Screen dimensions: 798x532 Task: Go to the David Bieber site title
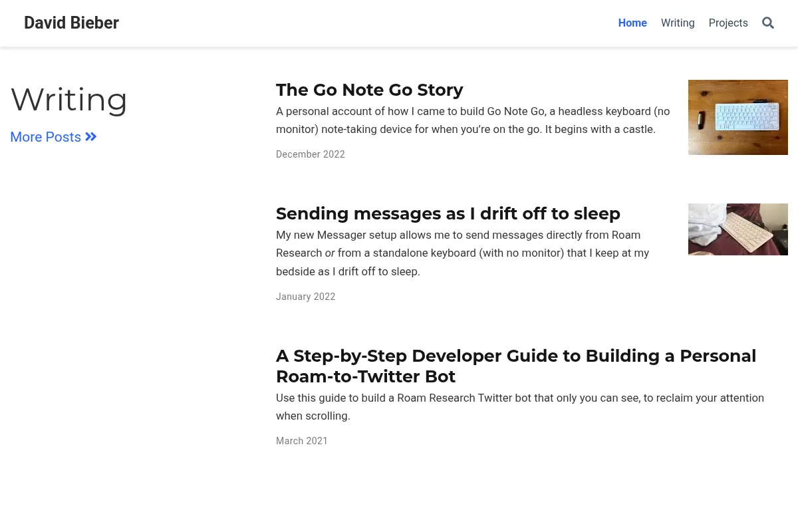tap(71, 23)
